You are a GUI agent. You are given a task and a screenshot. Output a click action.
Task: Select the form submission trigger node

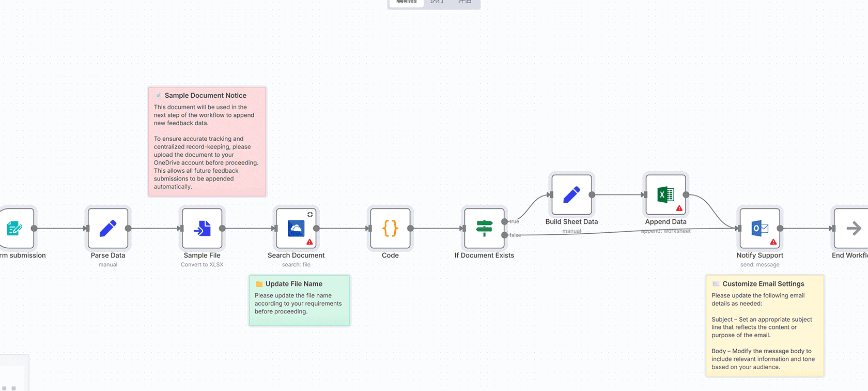pos(14,228)
